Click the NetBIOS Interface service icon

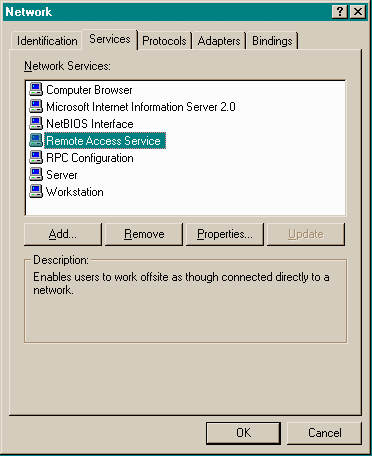point(36,123)
